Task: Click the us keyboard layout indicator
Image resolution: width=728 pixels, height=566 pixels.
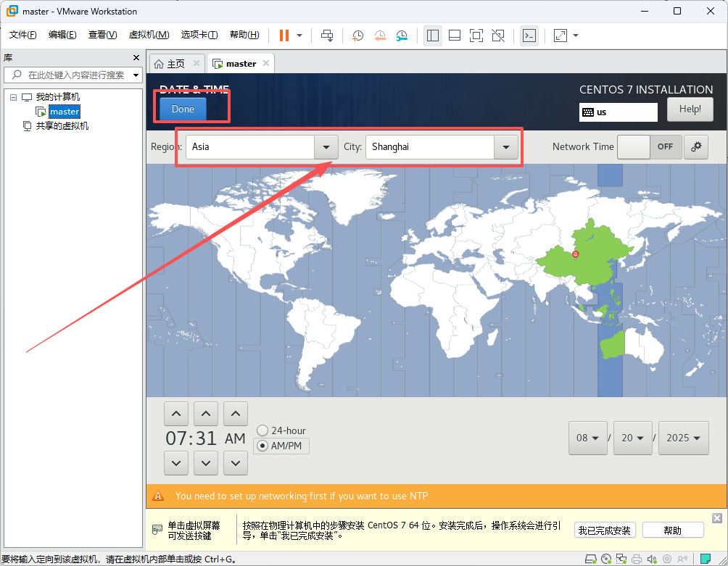Action: click(618, 112)
